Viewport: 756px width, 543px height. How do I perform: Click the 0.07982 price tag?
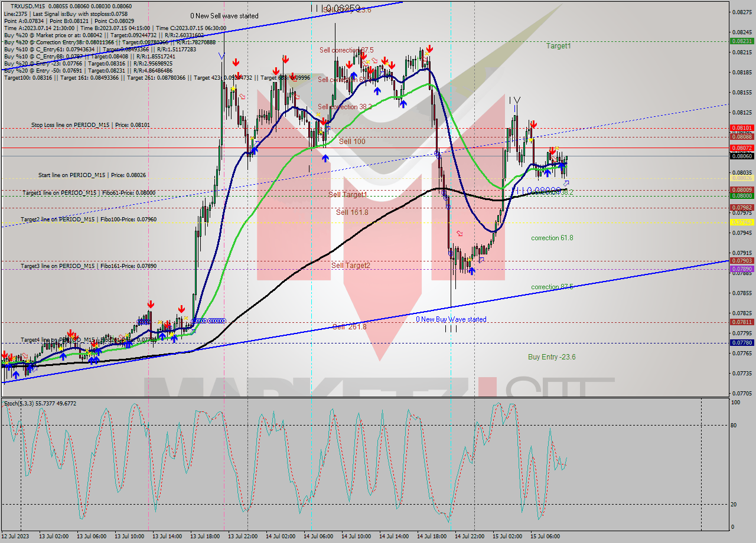click(742, 208)
